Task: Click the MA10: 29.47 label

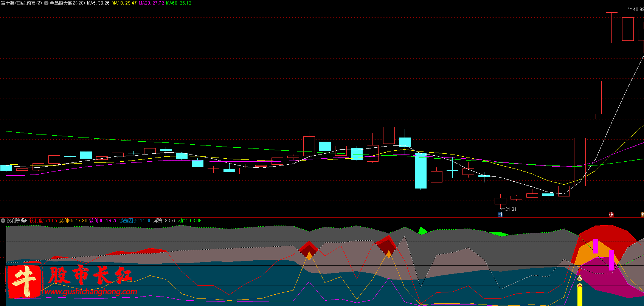Action: pyautogui.click(x=124, y=3)
